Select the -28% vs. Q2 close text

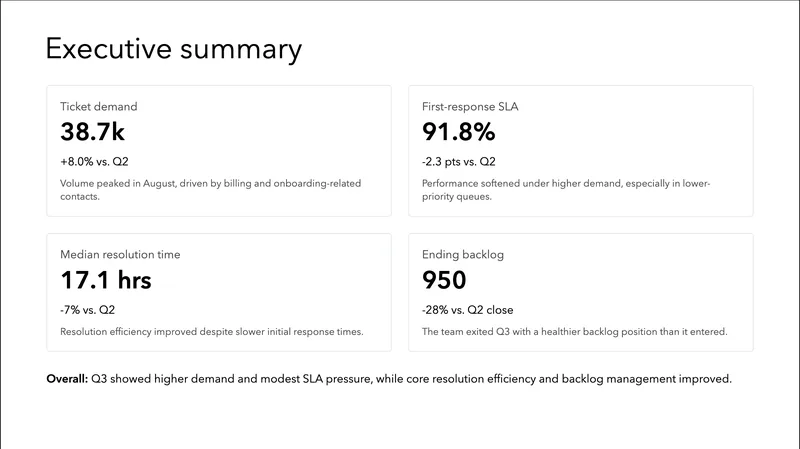coord(468,309)
